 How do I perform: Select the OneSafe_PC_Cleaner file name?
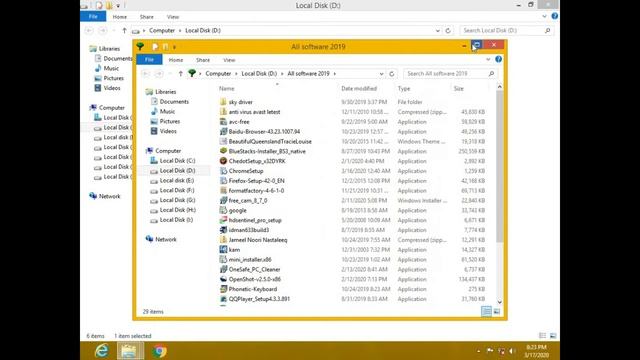[254, 269]
